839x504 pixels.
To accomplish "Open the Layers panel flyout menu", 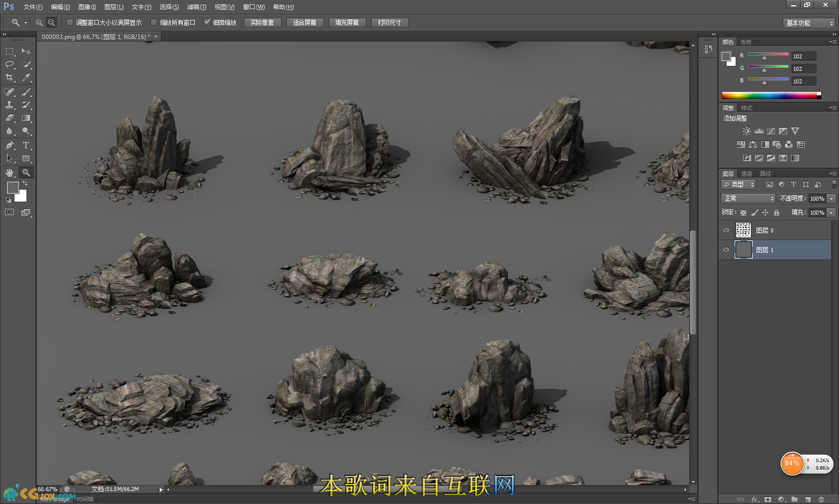I will click(833, 174).
